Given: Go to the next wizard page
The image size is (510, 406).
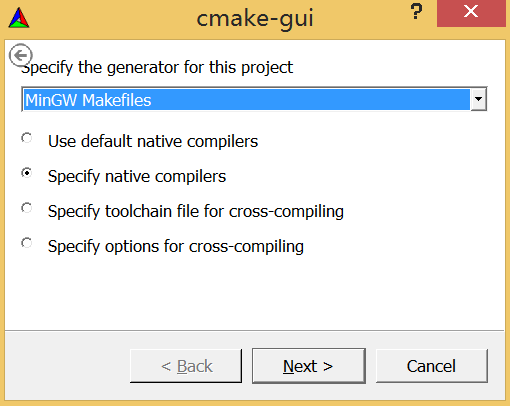Looking at the screenshot, I should (x=309, y=366).
